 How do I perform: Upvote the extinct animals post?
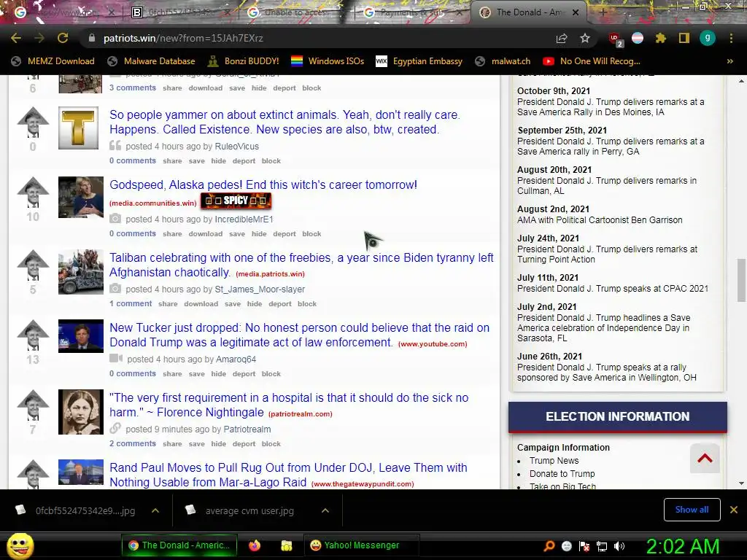(x=33, y=122)
